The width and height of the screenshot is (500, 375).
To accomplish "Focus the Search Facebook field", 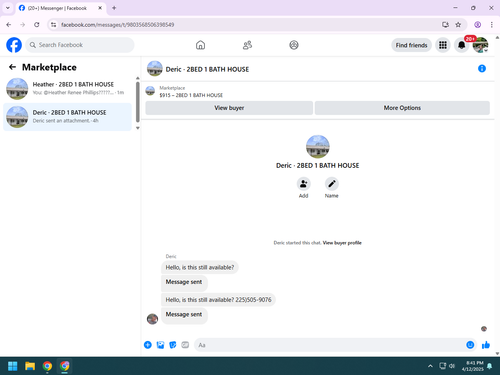I will [80, 45].
